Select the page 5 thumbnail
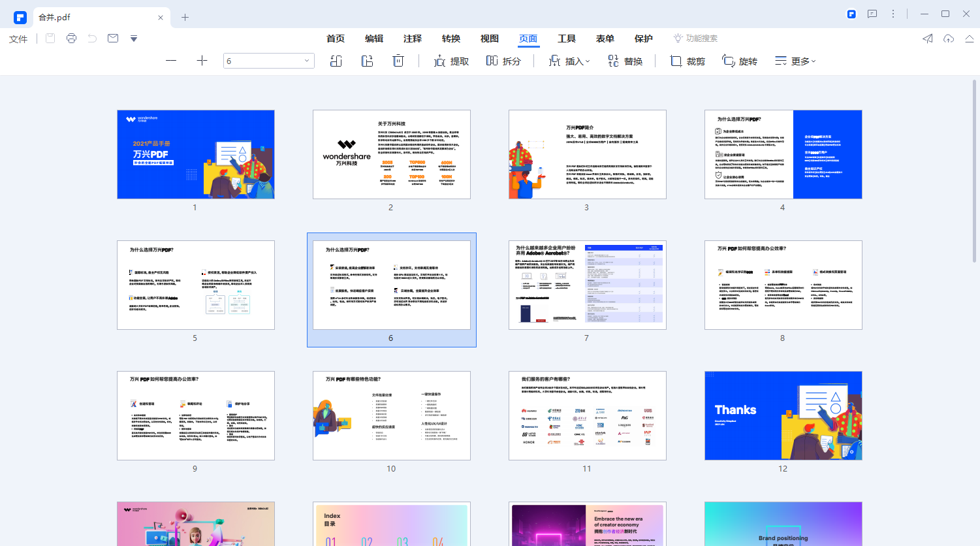The image size is (980, 546). (x=196, y=285)
